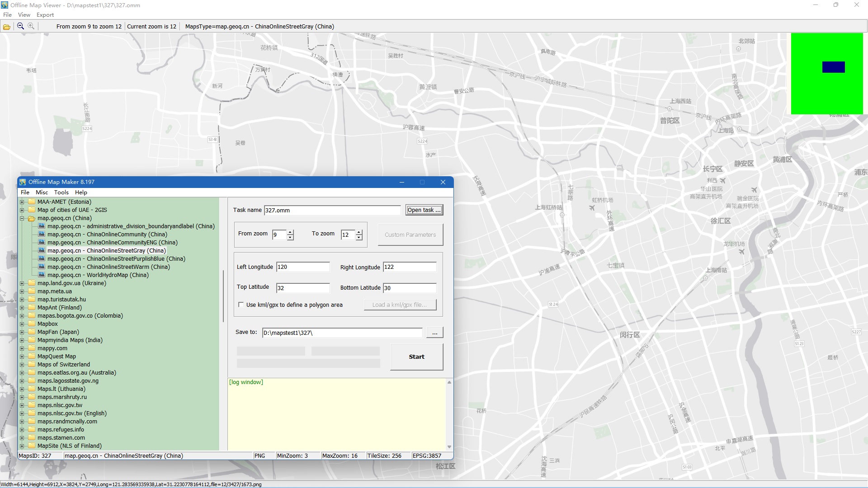868x488 pixels.
Task: Click the ChinaOnlineCommunityENG map icon
Action: pos(42,243)
